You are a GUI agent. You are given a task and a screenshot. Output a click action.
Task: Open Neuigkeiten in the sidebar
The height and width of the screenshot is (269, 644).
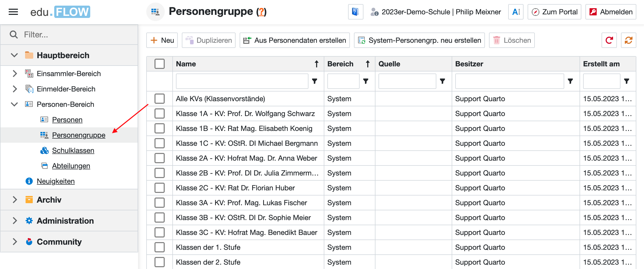click(55, 181)
